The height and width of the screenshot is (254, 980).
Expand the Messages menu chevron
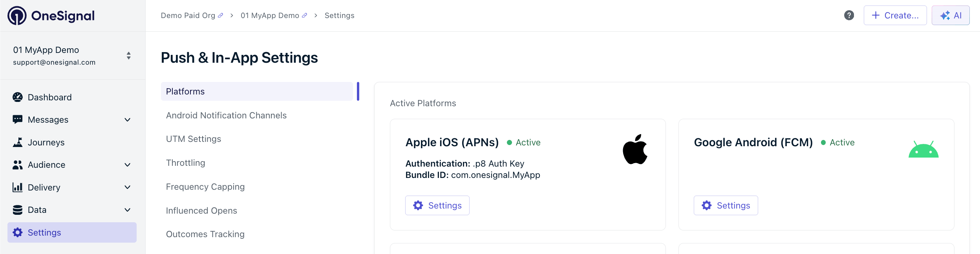(x=127, y=120)
